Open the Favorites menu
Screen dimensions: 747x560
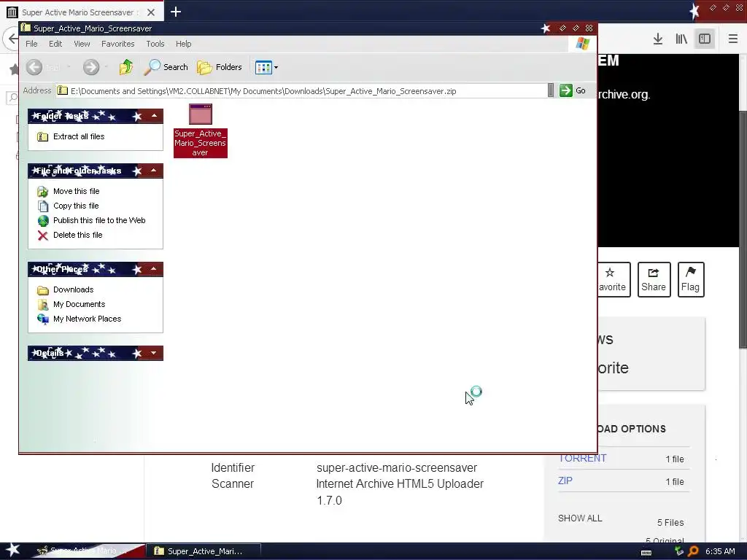tap(117, 44)
